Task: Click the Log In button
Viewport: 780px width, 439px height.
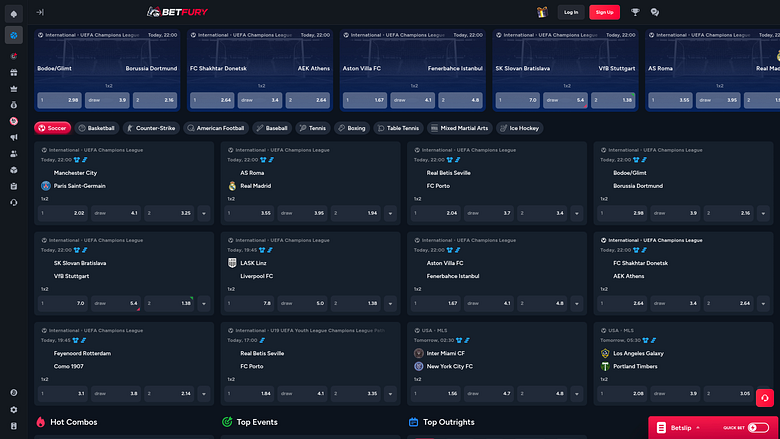Action: point(571,12)
